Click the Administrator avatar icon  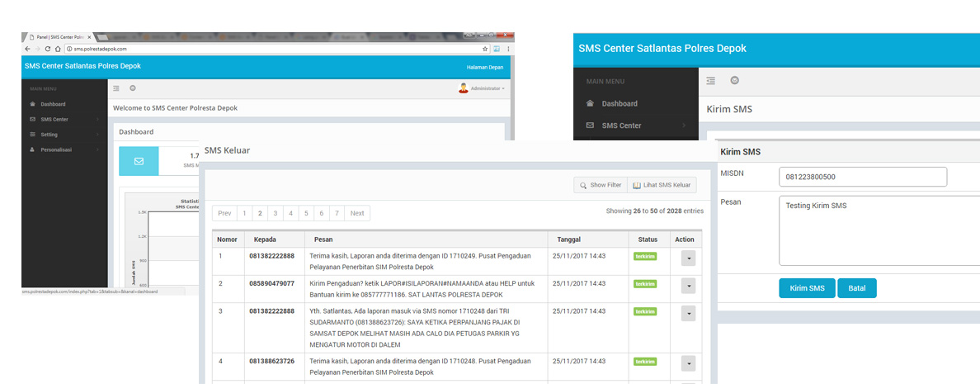[463, 88]
